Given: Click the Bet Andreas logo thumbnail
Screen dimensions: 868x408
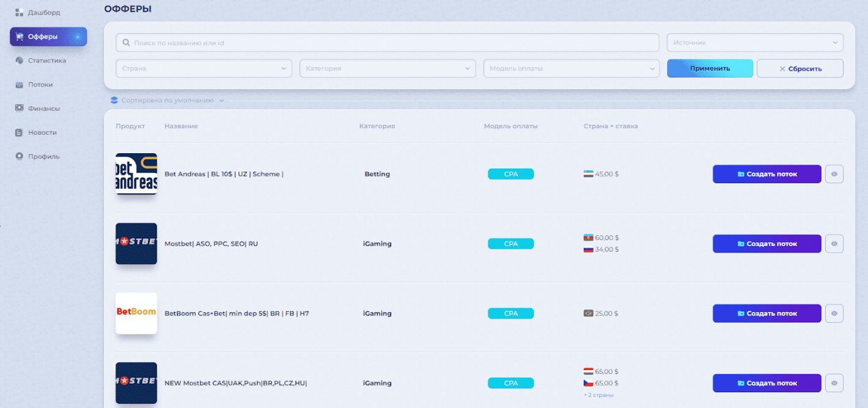Looking at the screenshot, I should (x=137, y=174).
